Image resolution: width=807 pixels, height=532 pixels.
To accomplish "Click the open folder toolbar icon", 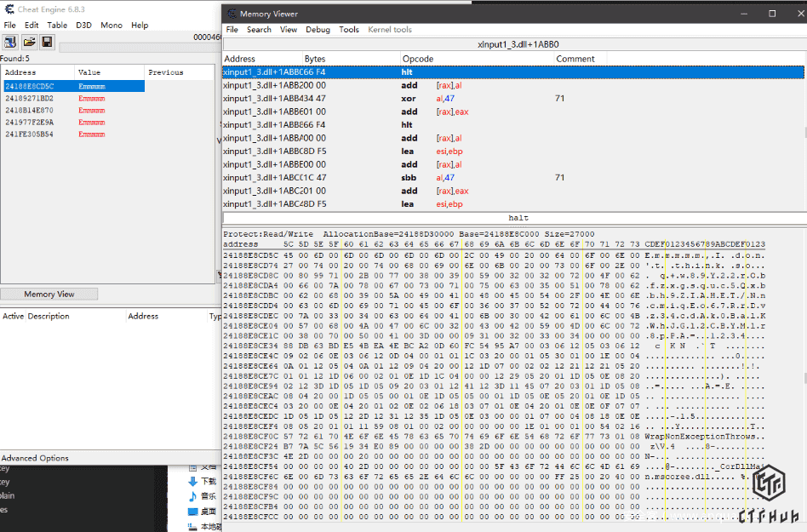I will click(29, 42).
